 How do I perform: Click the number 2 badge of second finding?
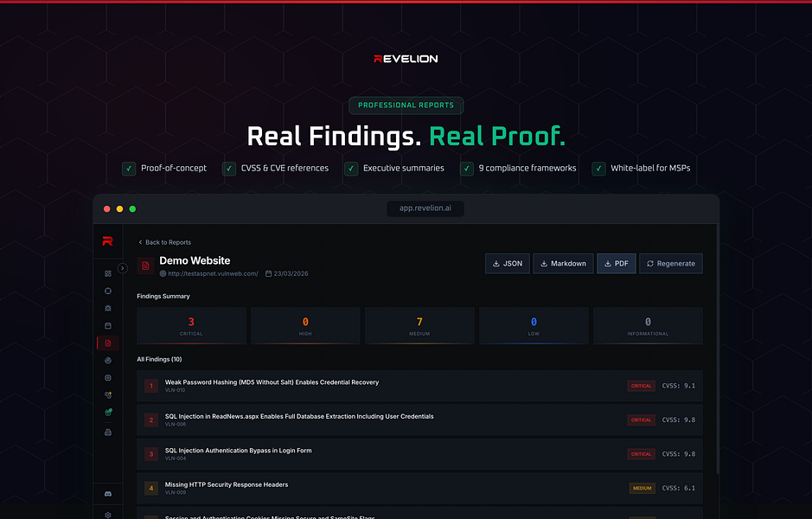151,420
